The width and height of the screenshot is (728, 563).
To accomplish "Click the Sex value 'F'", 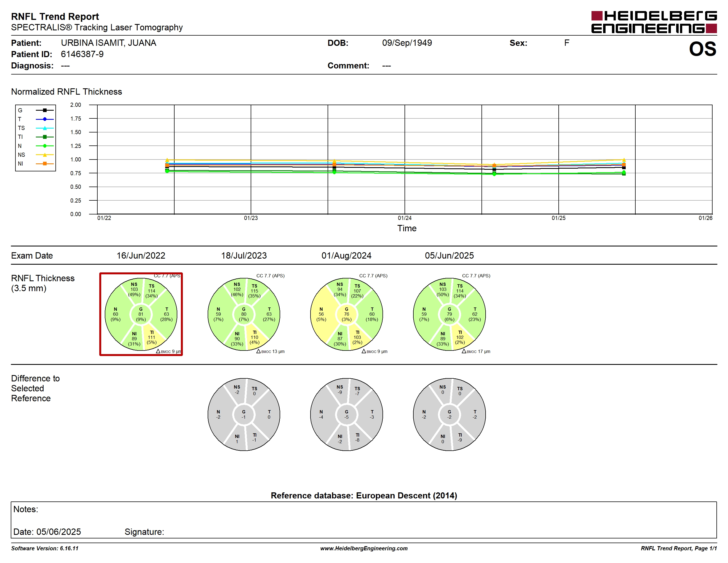I will [567, 43].
